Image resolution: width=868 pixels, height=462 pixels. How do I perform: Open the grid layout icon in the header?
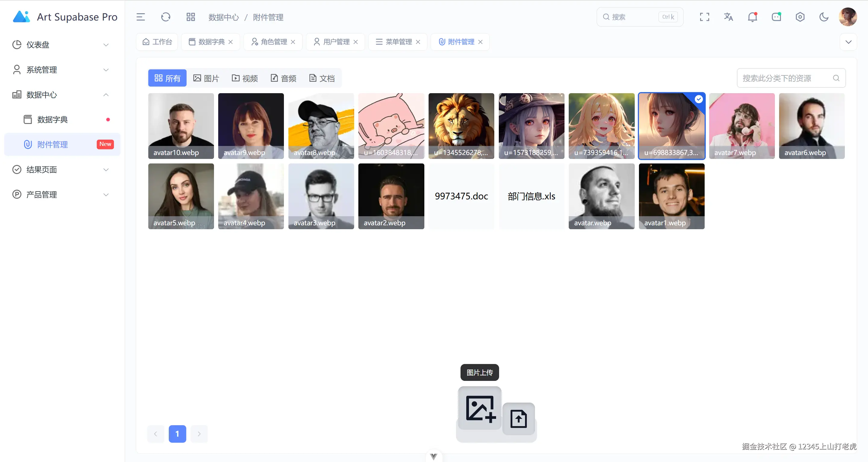coord(191,17)
